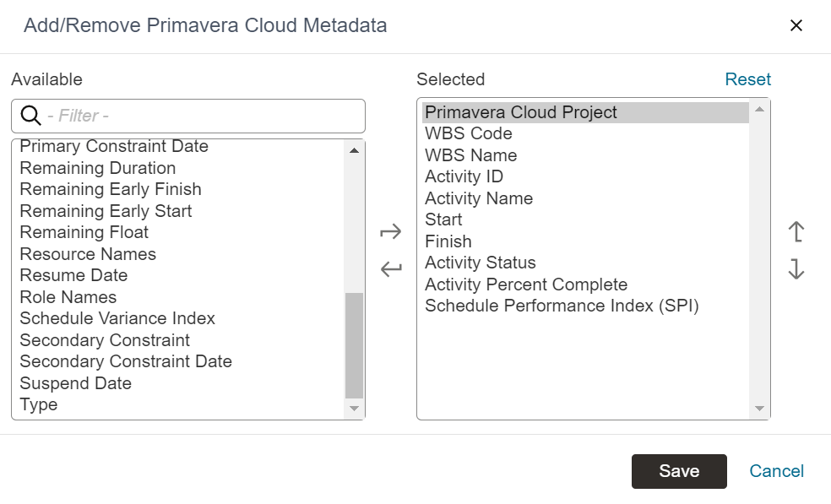Viewport: 831px width, 504px height.
Task: Click the Available list scrollbar thumb
Action: (x=354, y=345)
